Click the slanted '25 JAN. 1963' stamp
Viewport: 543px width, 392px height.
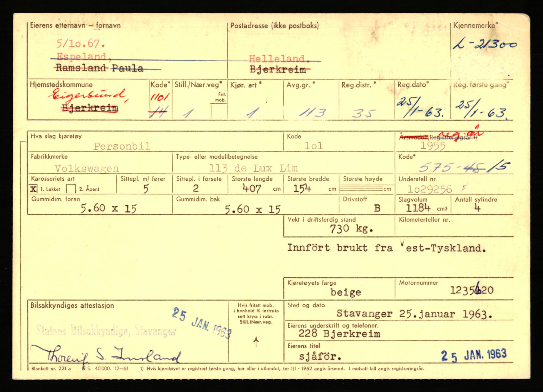tap(202, 323)
